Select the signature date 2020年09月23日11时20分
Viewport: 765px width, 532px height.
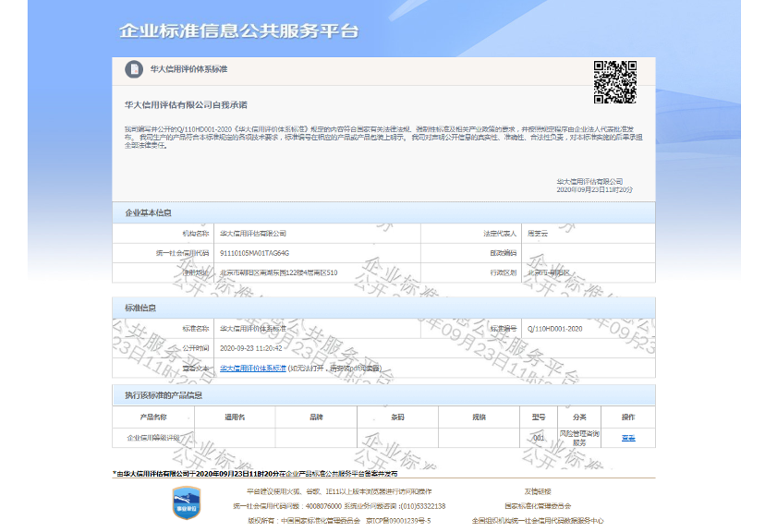(x=595, y=189)
